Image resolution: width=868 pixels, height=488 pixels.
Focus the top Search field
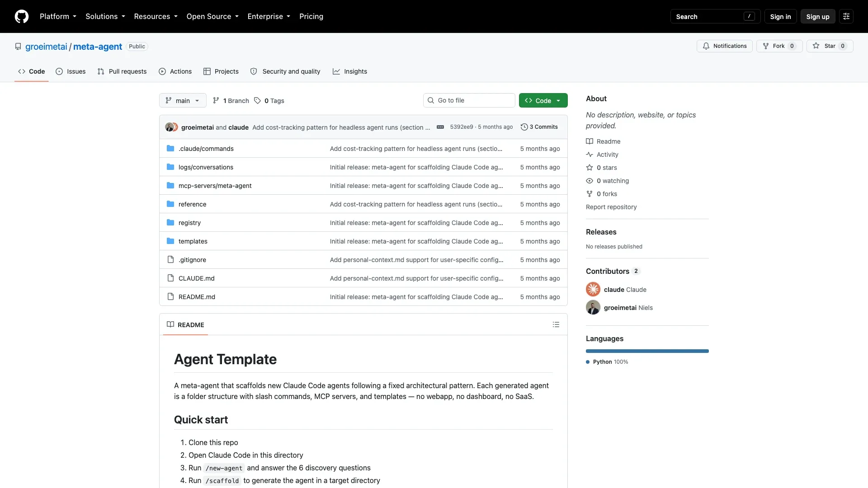tap(715, 17)
